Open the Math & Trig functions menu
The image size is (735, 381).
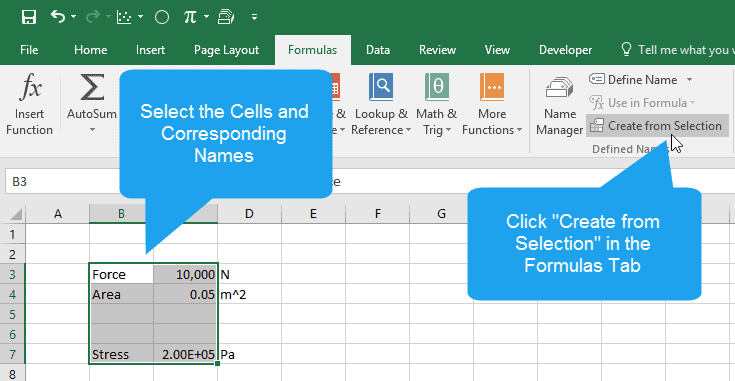point(436,105)
